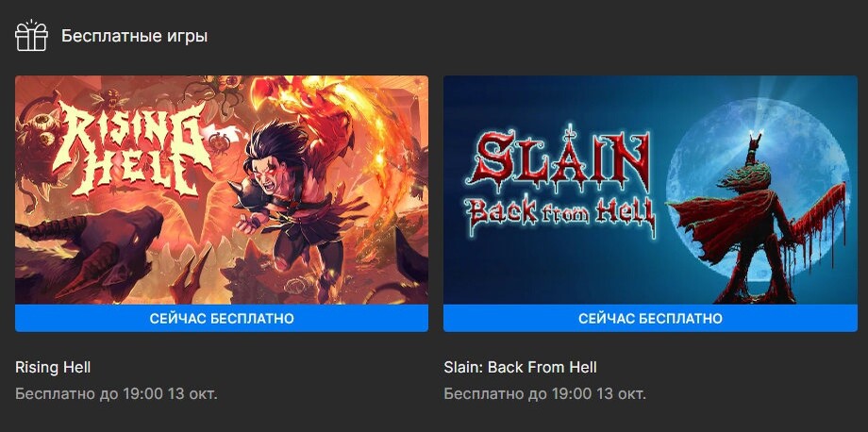Click the 'Back from Hell' subtitle lettering
Viewport: 868px width, 432px height.
pos(560,214)
